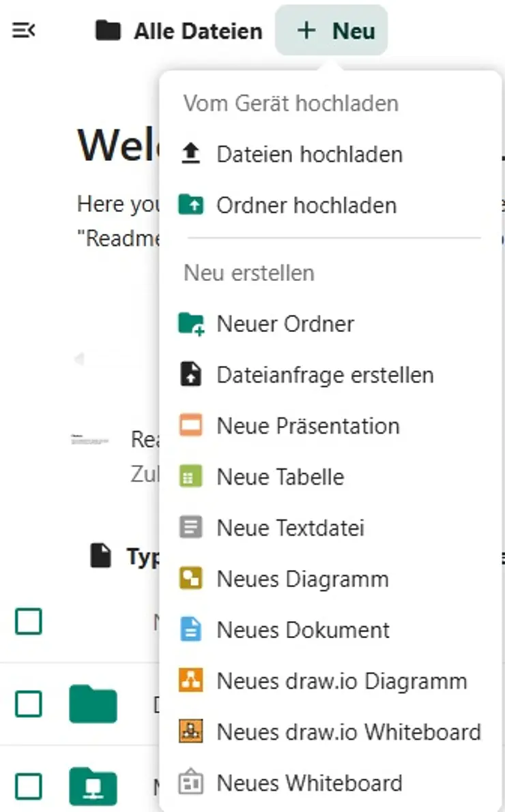Close the Neu dropdown menu button

(332, 31)
